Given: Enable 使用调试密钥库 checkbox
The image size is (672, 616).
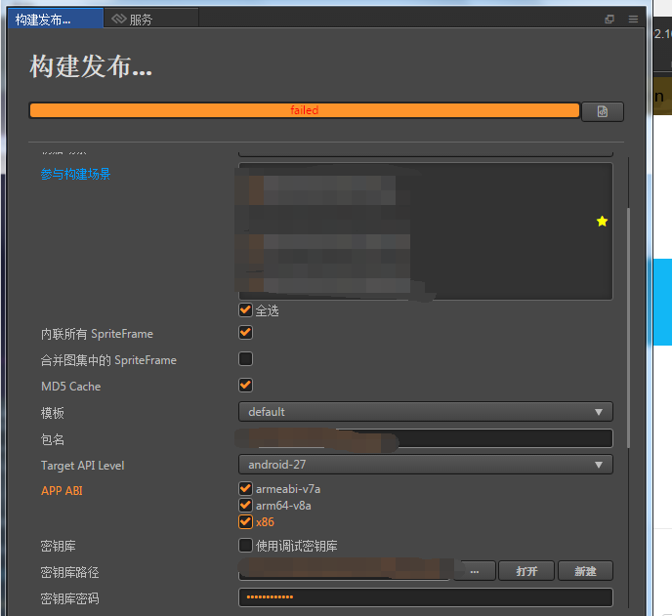Looking at the screenshot, I should (245, 546).
